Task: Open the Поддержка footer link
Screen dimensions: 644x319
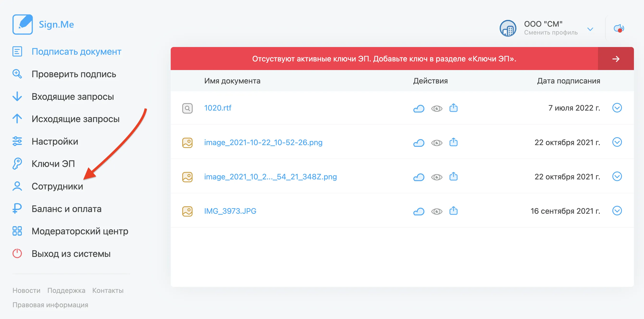Action: [x=66, y=290]
